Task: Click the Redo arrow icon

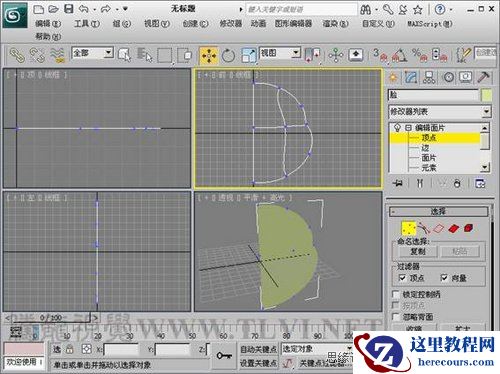Action: [106, 9]
